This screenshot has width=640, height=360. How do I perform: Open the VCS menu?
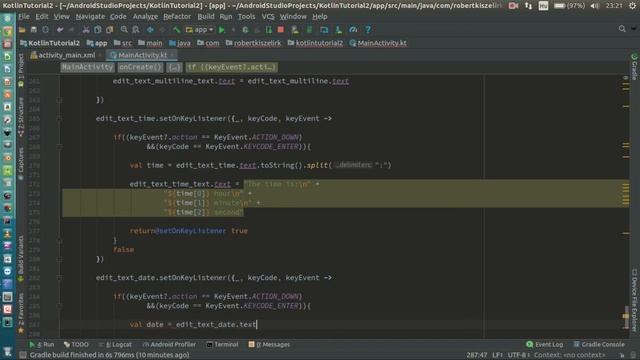tap(268, 17)
